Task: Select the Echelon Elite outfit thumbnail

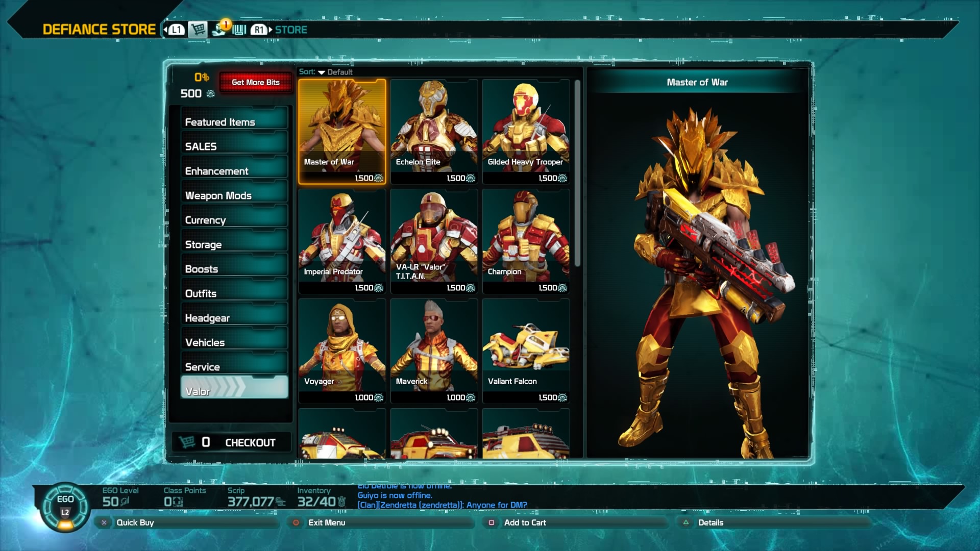Action: pyautogui.click(x=434, y=131)
